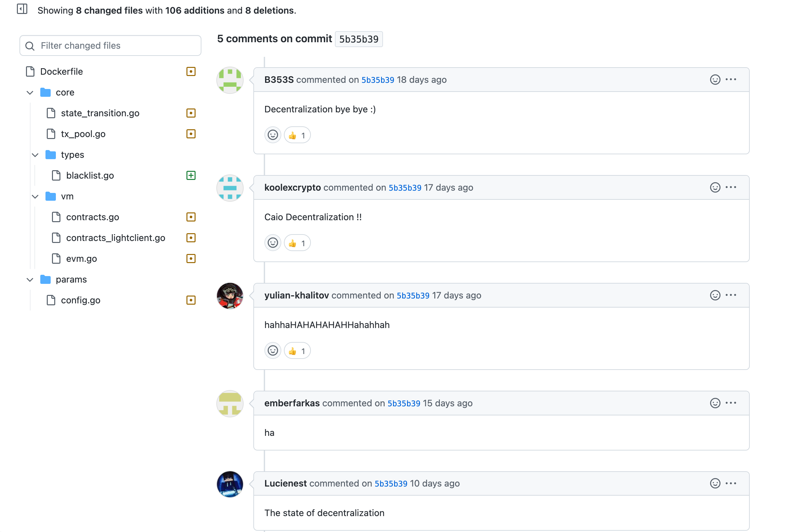The height and width of the screenshot is (532, 803).
Task: Open state_transition.go in file tree
Action: coord(100,113)
